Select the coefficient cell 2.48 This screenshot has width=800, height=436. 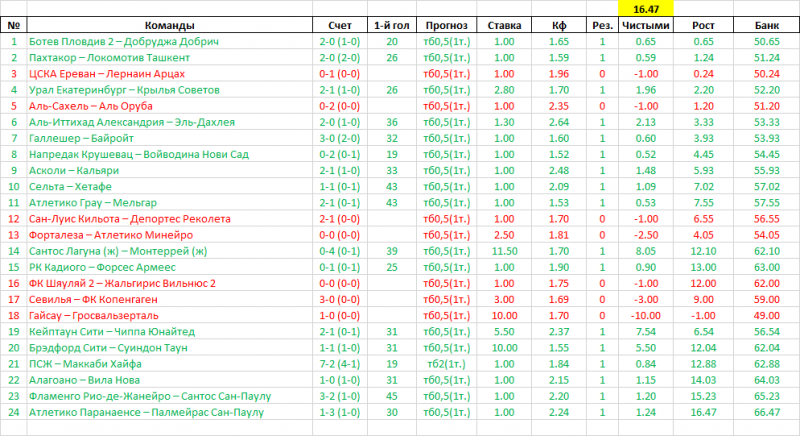[x=559, y=170]
